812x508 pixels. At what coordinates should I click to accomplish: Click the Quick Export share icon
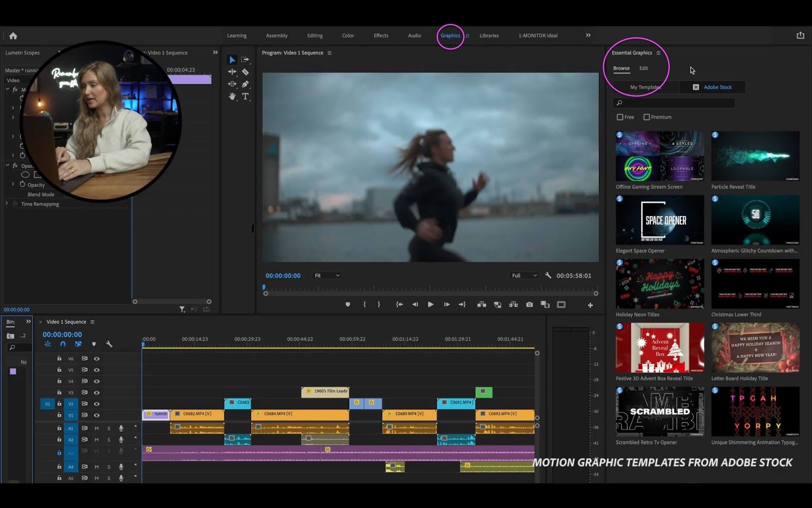(800, 36)
